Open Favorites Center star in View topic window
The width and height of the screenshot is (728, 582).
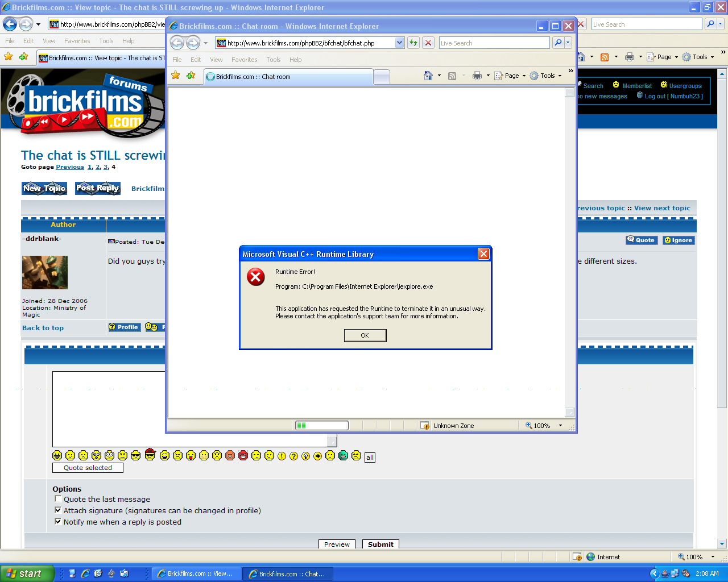pos(9,57)
